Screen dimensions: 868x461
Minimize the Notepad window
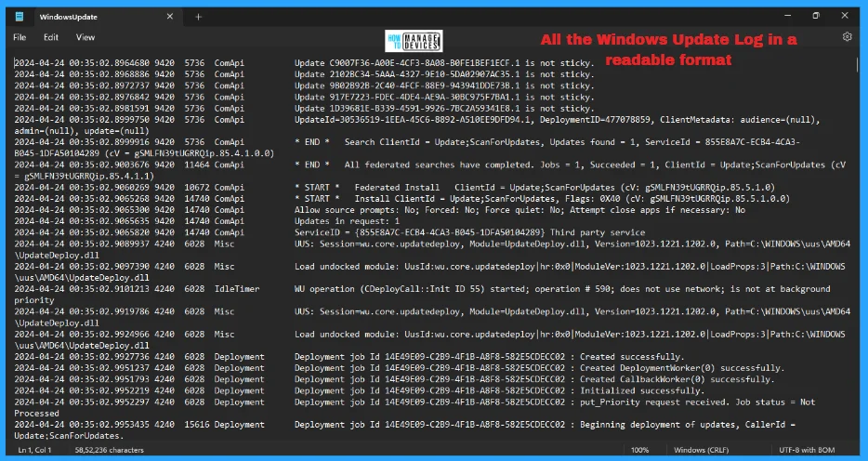tap(786, 16)
